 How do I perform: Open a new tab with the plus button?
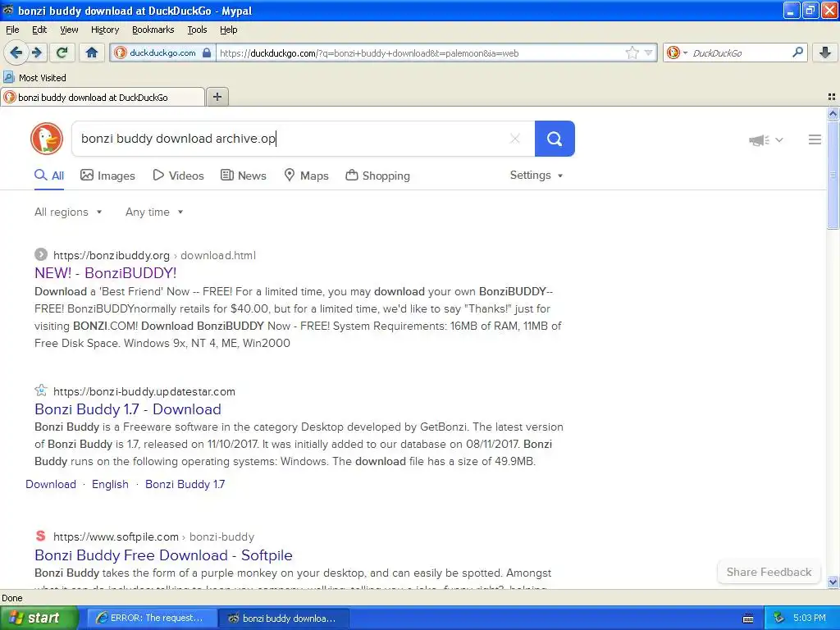pyautogui.click(x=217, y=97)
